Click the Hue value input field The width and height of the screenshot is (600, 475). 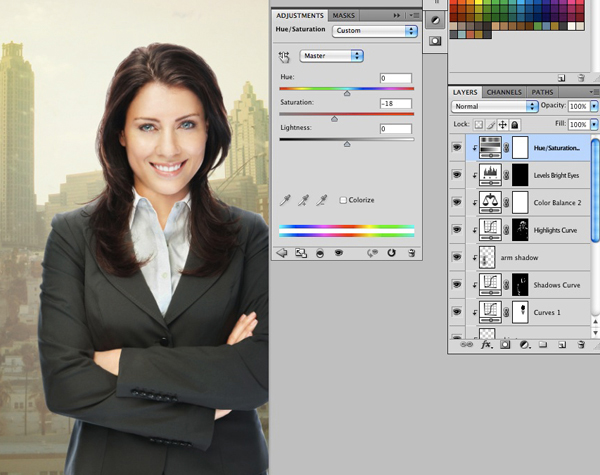(395, 78)
